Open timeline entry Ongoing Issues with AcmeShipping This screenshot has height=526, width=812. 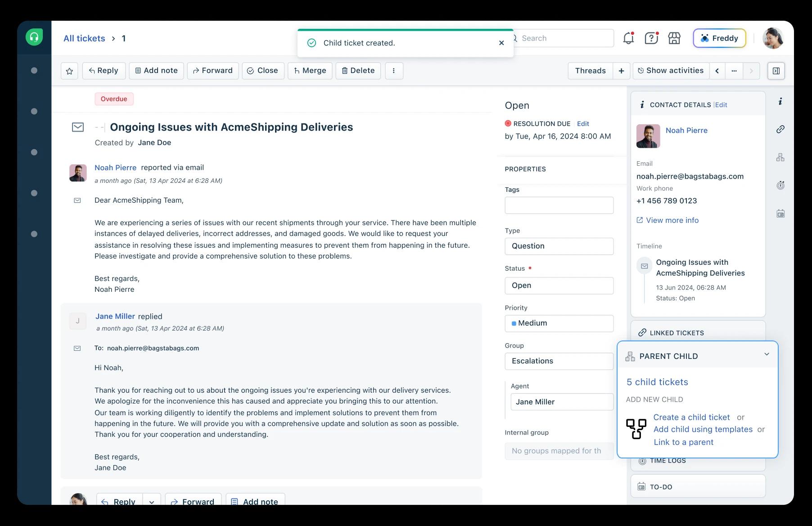pos(700,268)
